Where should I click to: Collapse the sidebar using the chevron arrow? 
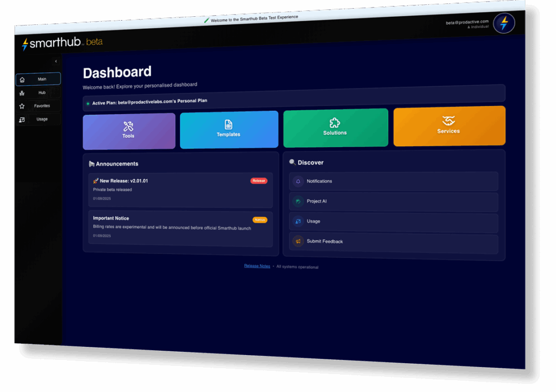click(x=56, y=61)
